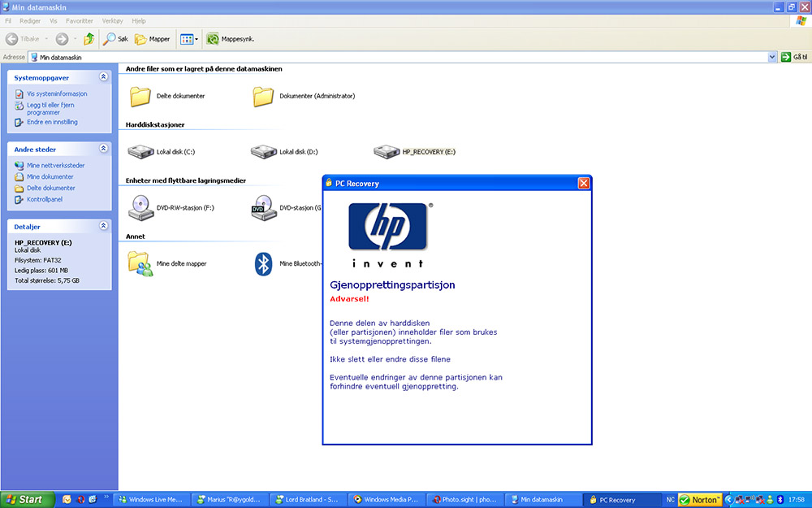This screenshot has height=508, width=812.
Task: Click the Start button
Action: (x=27, y=500)
